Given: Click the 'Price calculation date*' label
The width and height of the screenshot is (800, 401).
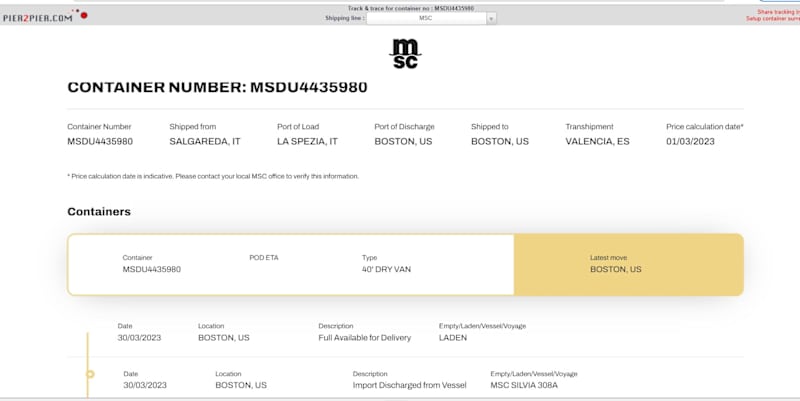Looking at the screenshot, I should (x=705, y=127).
